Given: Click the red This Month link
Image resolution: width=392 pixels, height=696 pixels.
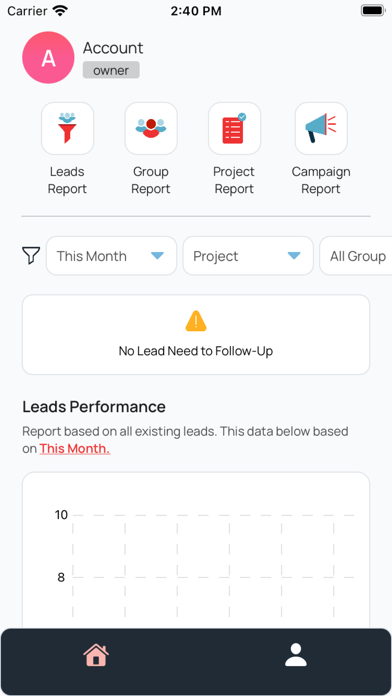Looking at the screenshot, I should (x=75, y=448).
